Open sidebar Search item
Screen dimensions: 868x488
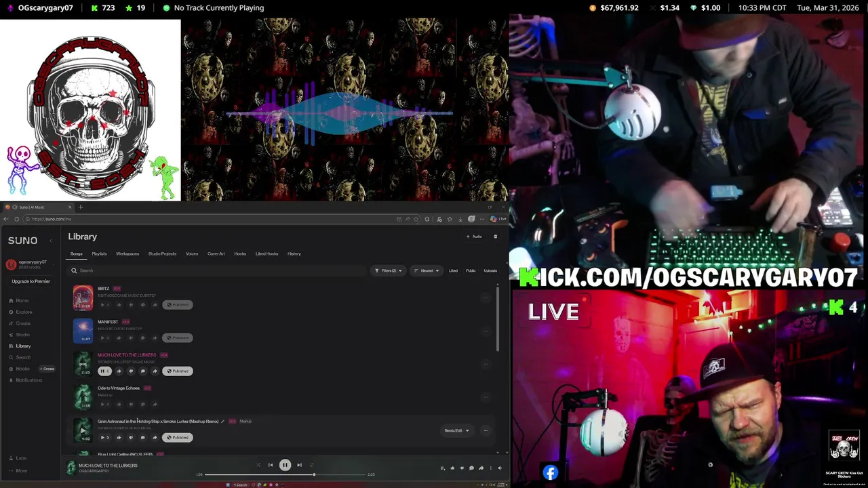20,357
